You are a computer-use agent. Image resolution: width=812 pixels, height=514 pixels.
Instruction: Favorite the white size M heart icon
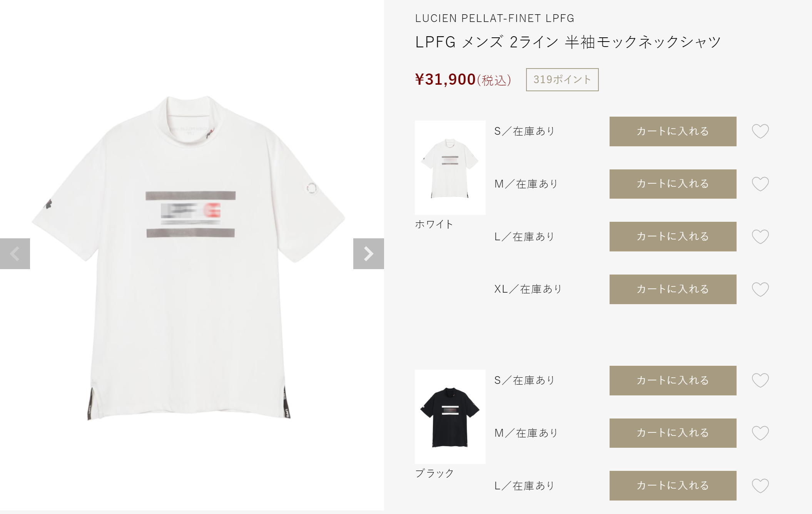pos(760,184)
